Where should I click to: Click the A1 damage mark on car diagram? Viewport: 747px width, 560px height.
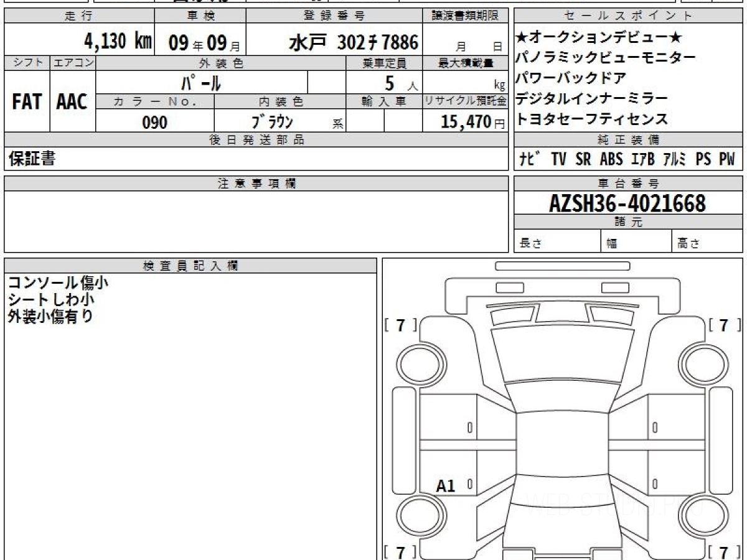tap(446, 486)
